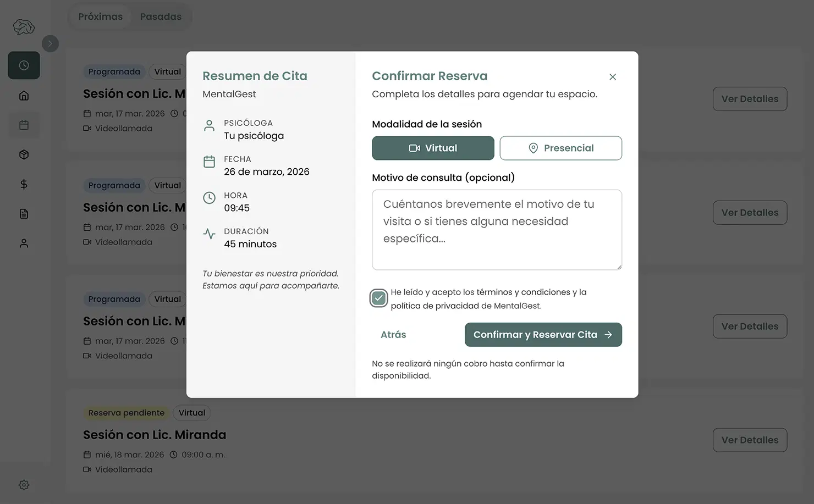Click the activity pulse icon beside DURACIÓN
Image resolution: width=814 pixels, height=504 pixels.
click(x=209, y=234)
